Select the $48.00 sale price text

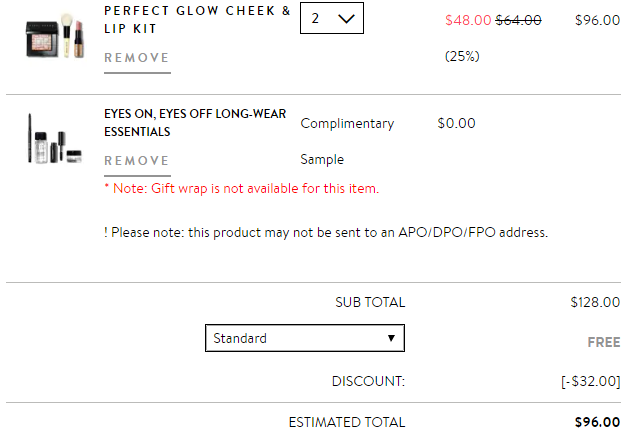[x=468, y=20]
